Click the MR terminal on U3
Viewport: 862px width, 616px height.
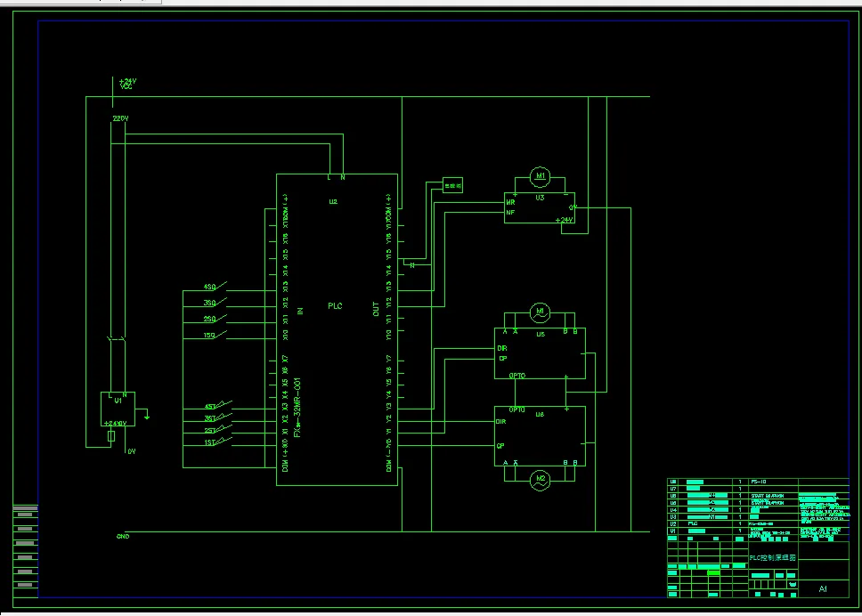(511, 202)
